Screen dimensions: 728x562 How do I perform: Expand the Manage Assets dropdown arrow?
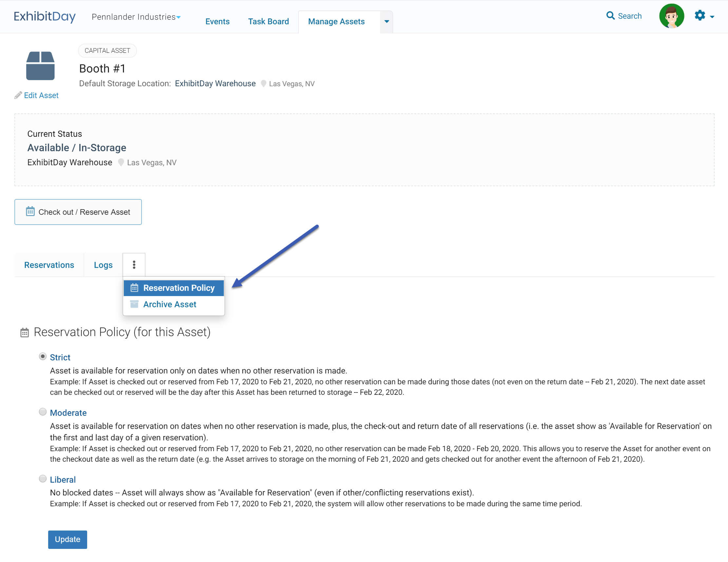(x=386, y=22)
